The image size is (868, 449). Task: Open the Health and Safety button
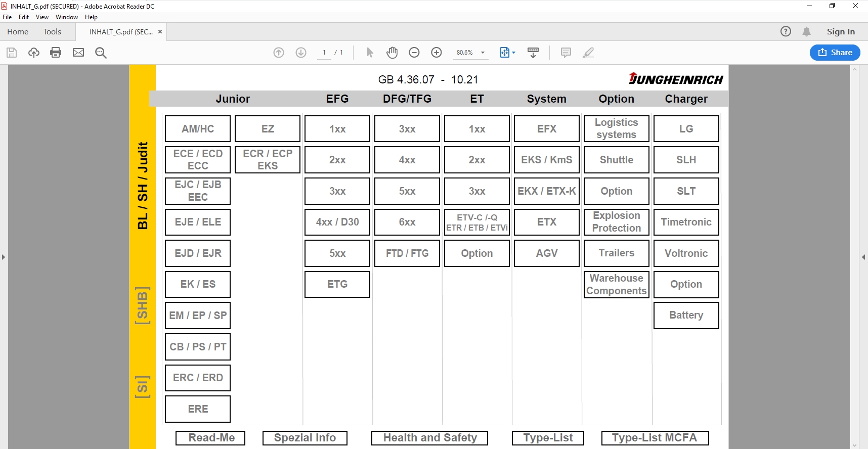430,438
